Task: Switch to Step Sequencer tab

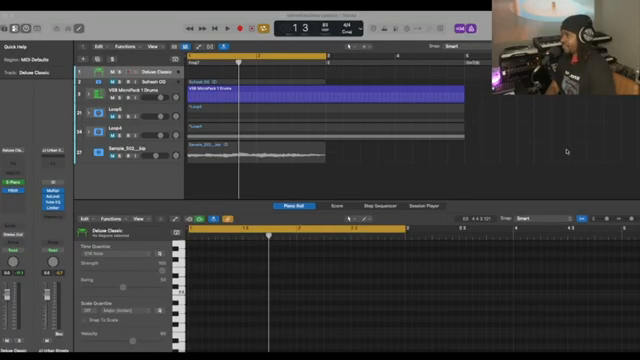Action: click(380, 206)
